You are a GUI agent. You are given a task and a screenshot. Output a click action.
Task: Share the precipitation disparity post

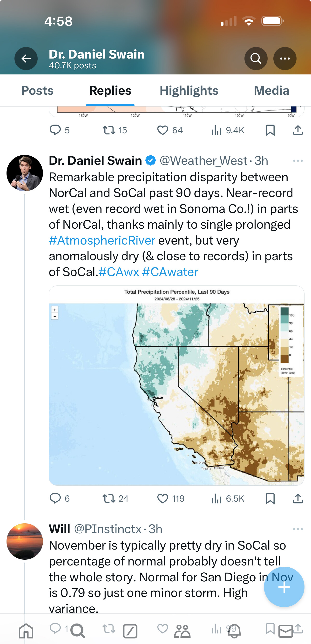[x=298, y=498]
